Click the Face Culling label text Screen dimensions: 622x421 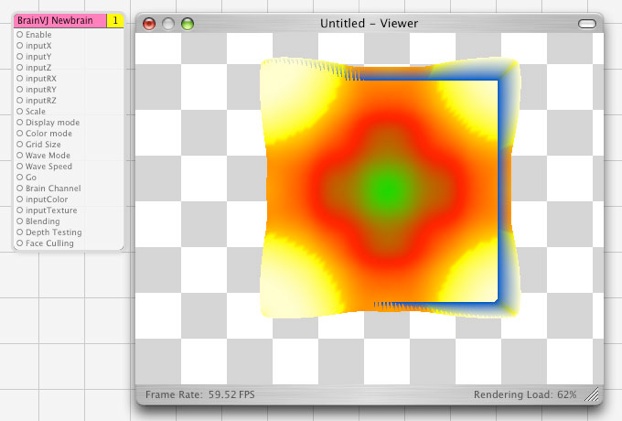point(50,243)
